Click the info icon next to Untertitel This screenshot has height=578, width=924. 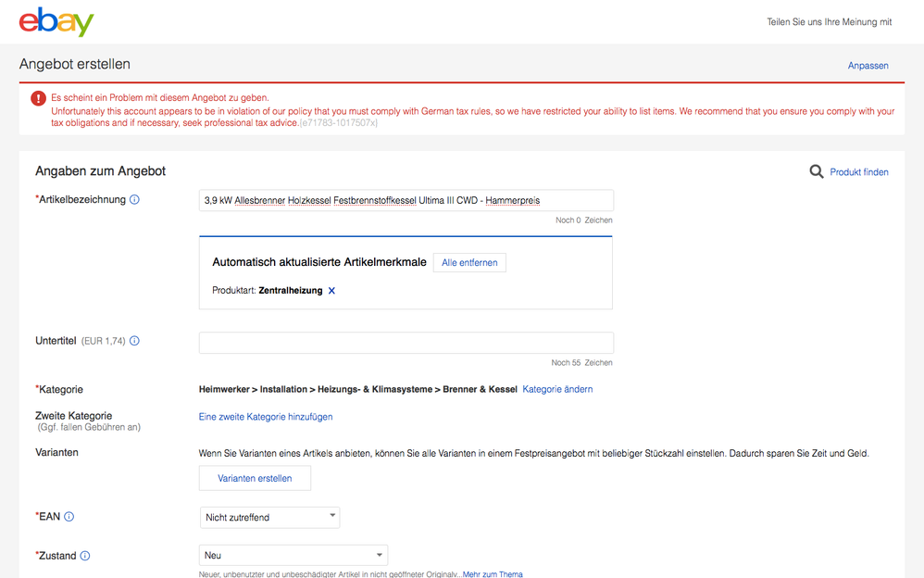134,340
